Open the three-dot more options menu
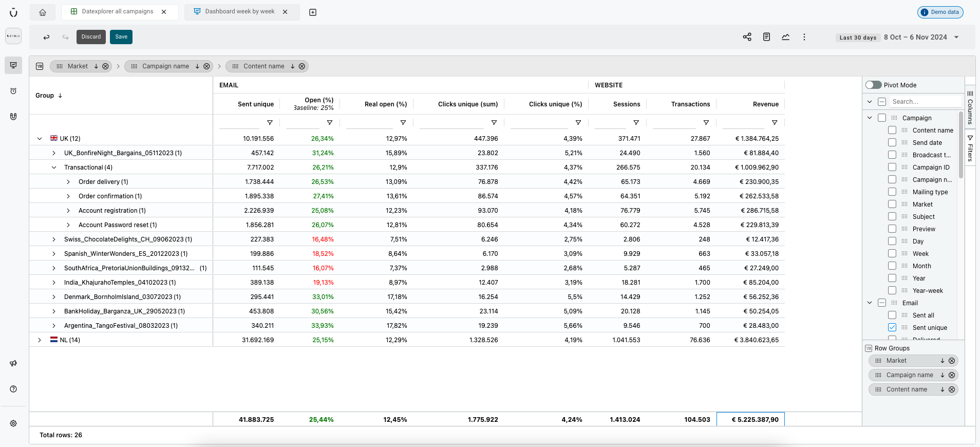Viewport: 980px width, 447px height. pos(804,37)
